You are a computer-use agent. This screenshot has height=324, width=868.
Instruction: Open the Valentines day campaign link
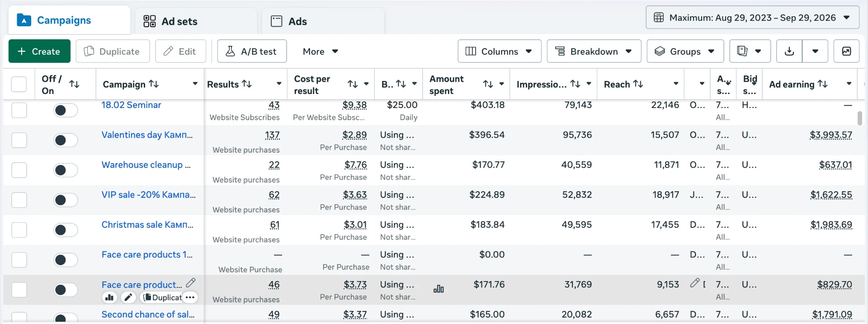click(147, 135)
